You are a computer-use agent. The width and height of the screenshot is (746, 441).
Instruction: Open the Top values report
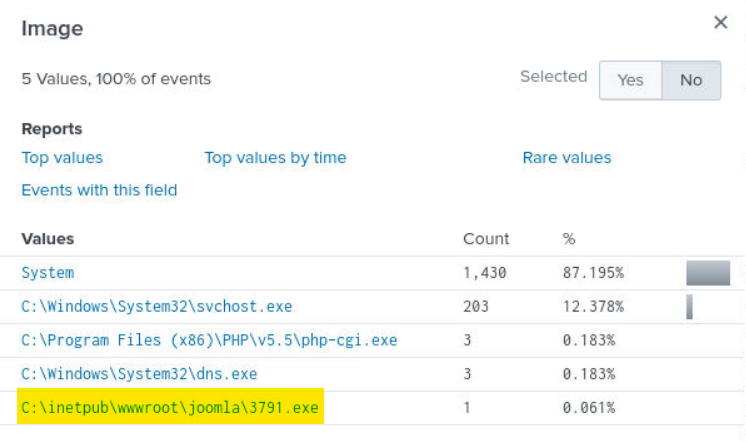pos(62,157)
